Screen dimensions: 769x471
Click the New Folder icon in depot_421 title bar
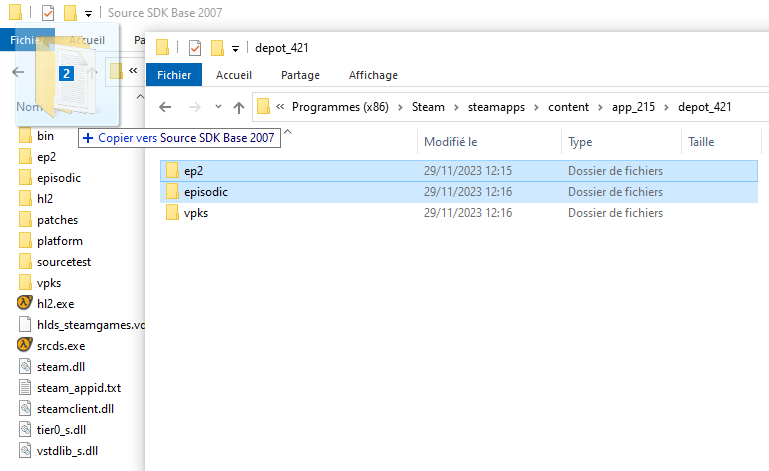tap(216, 47)
